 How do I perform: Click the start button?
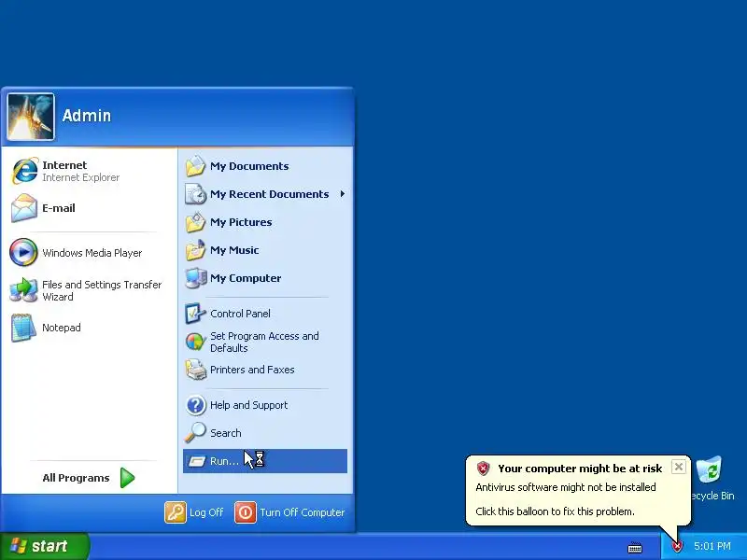[x=45, y=546]
